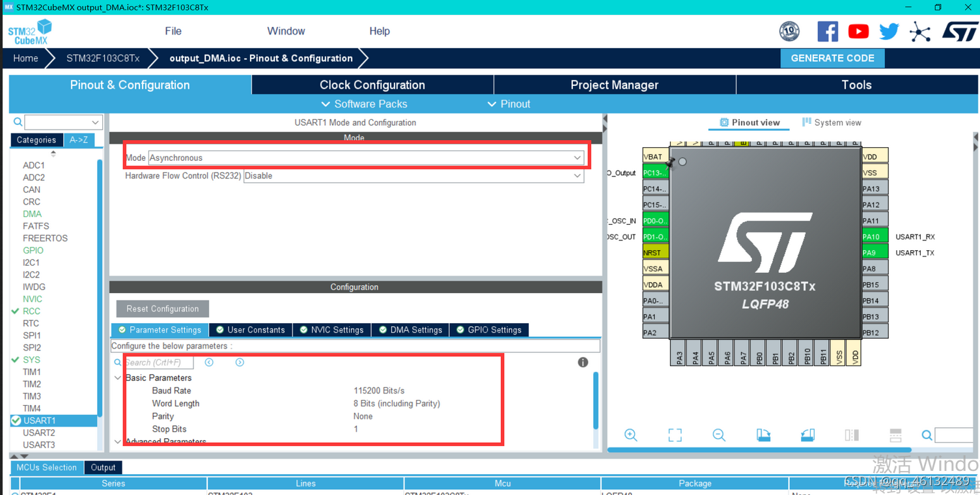This screenshot has width=980, height=495.
Task: Open the User Constants tab
Action: (x=250, y=330)
